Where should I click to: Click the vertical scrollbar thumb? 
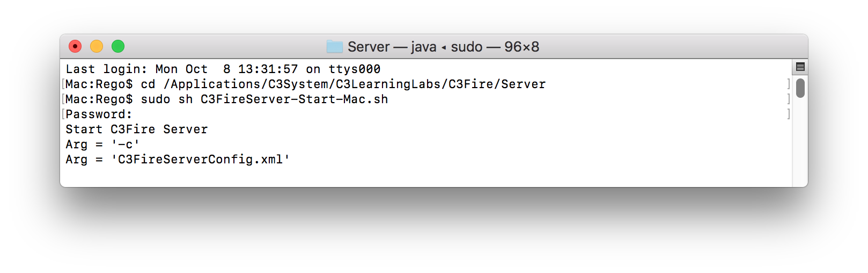click(x=800, y=88)
